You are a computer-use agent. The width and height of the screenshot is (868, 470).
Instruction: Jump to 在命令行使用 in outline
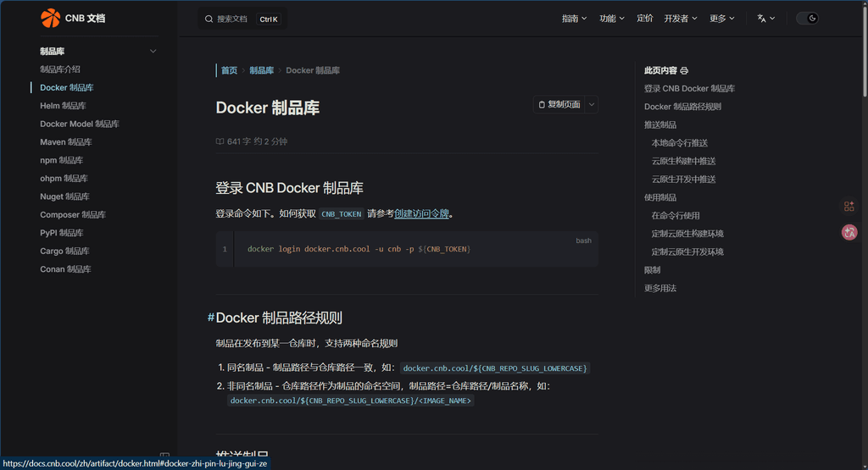coord(676,216)
